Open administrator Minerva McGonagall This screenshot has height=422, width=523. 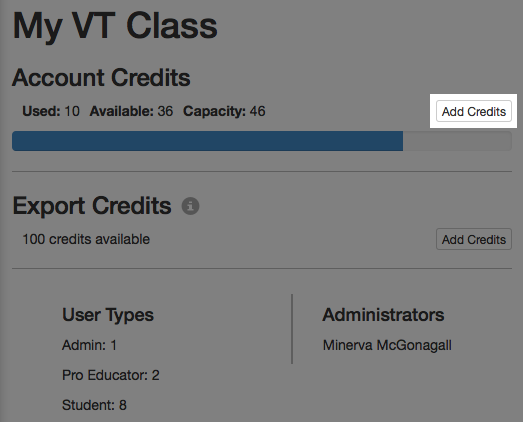point(387,345)
